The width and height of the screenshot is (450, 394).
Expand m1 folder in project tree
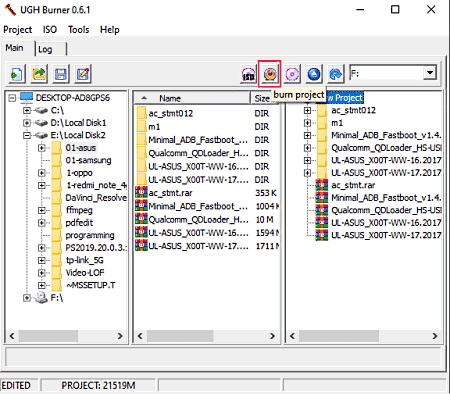pyautogui.click(x=307, y=123)
